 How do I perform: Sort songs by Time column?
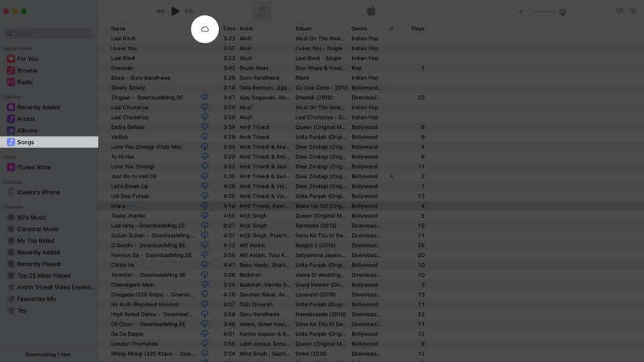[229, 29]
